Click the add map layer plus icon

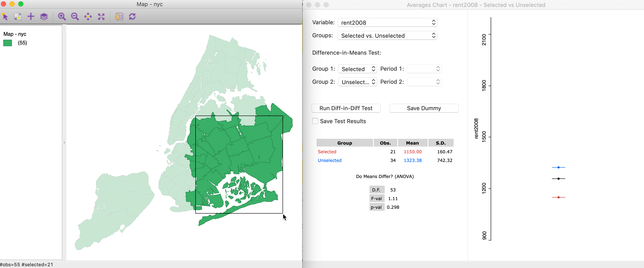click(x=31, y=16)
